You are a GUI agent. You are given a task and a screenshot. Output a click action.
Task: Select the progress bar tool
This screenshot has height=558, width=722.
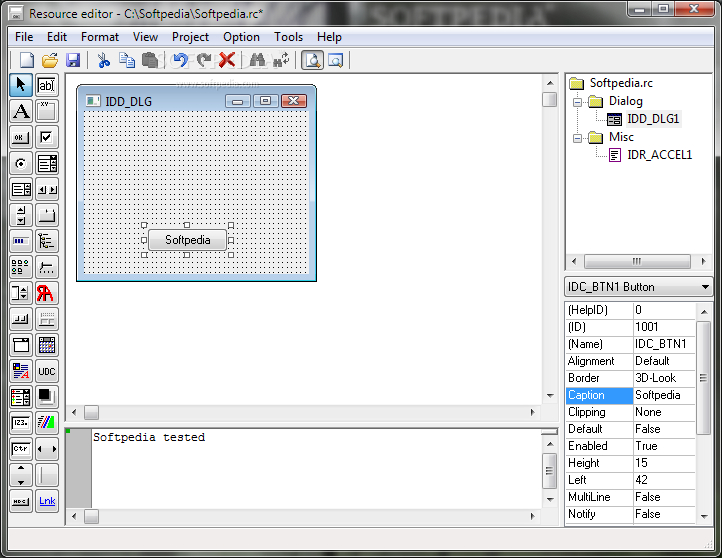(21, 241)
